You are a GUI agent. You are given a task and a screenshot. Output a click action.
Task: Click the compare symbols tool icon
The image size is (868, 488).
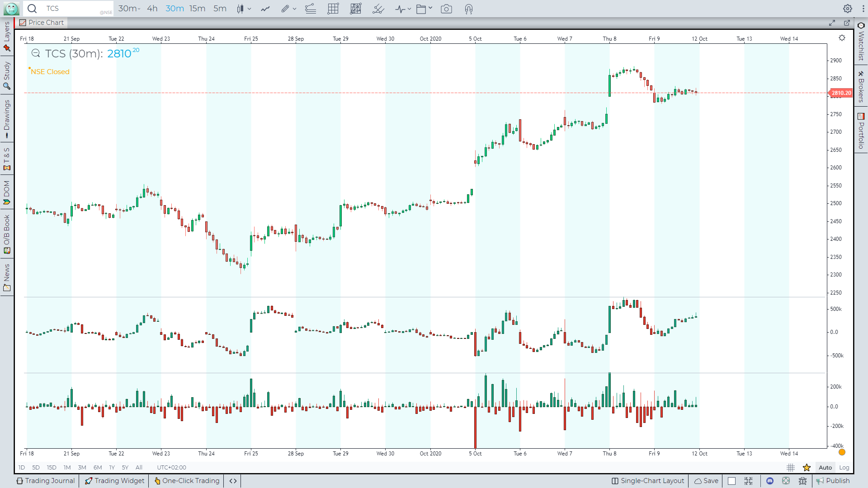click(264, 8)
